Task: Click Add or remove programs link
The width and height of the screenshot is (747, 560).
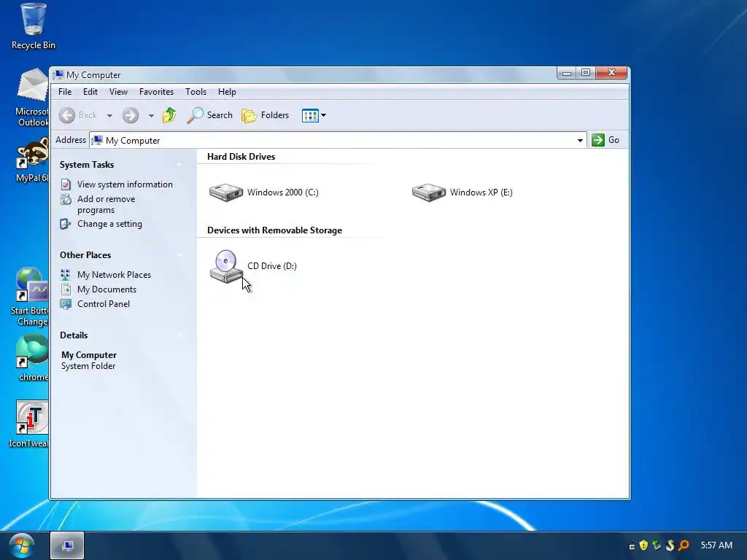Action: pyautogui.click(x=107, y=204)
